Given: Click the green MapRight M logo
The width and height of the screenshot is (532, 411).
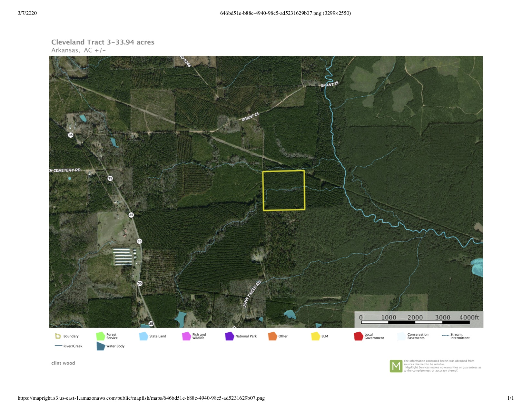Looking at the screenshot, I should [396, 366].
